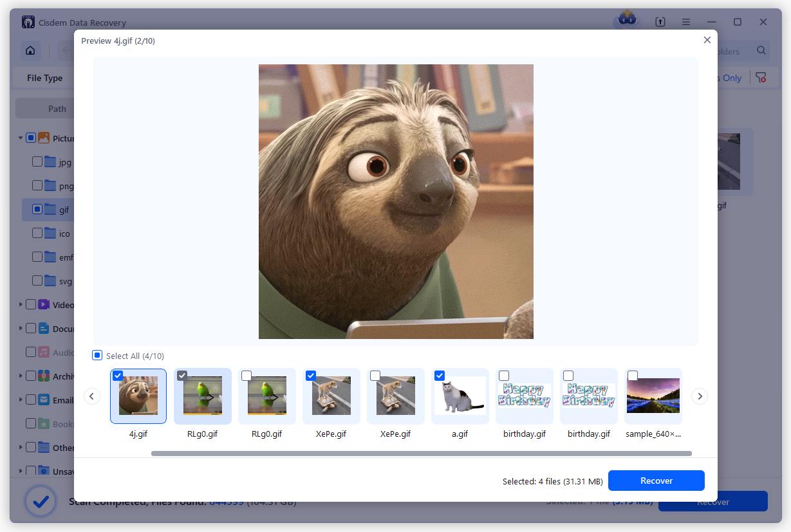Uncheck the Select All checkbox
This screenshot has height=532, width=791.
click(x=97, y=355)
